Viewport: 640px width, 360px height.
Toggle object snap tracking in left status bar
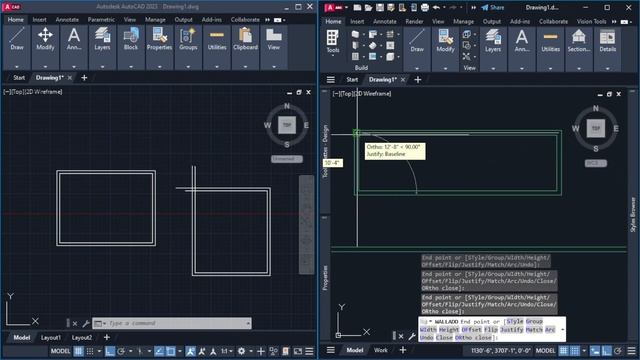[x=159, y=351]
